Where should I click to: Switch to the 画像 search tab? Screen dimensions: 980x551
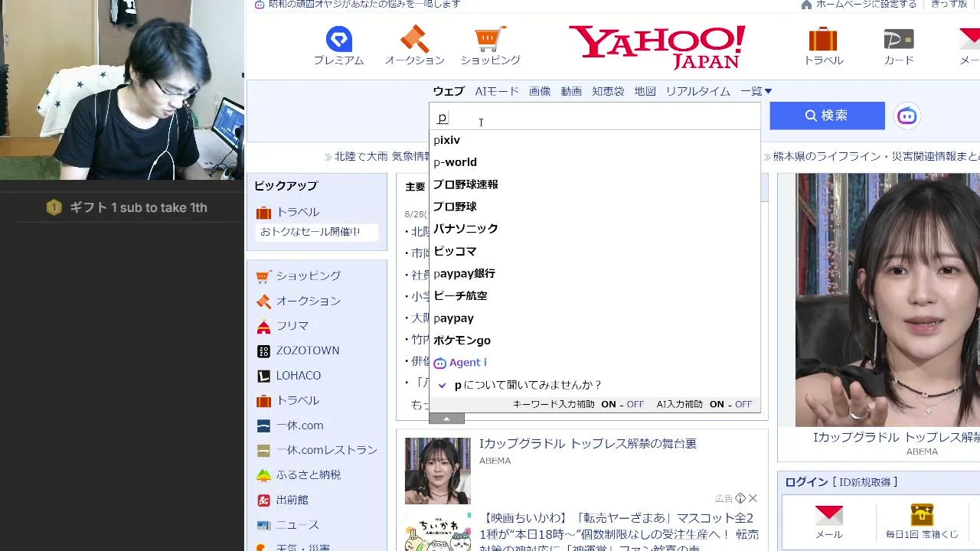point(540,91)
